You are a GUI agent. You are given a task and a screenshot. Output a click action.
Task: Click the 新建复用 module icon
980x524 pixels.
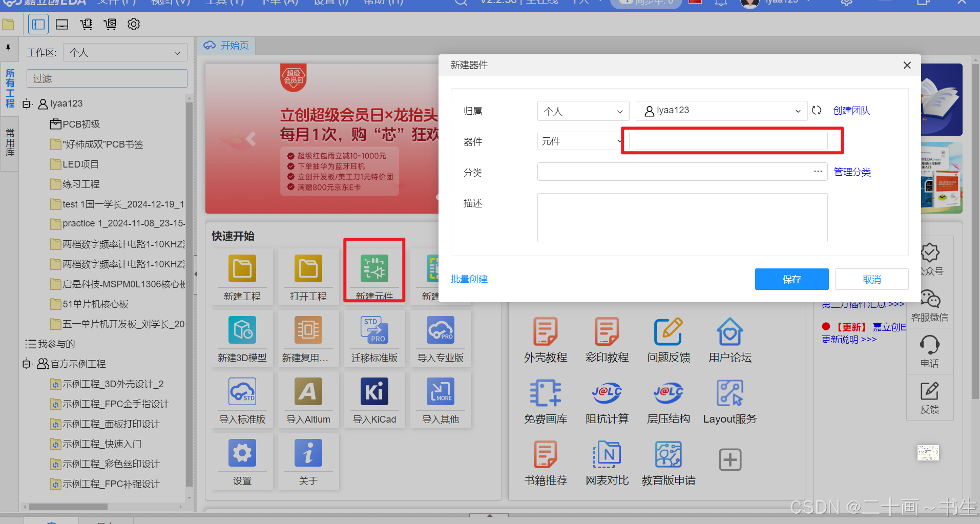(x=308, y=330)
